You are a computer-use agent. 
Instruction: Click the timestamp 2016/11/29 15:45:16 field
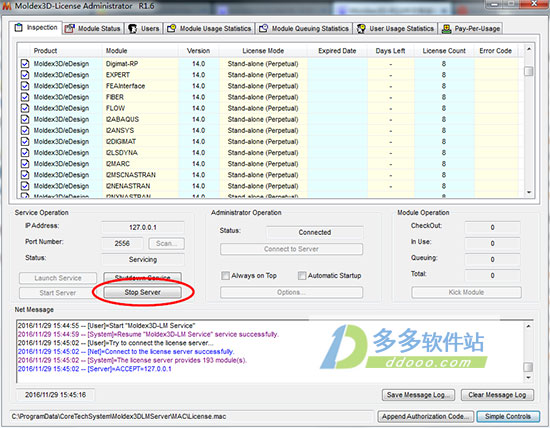(x=55, y=395)
